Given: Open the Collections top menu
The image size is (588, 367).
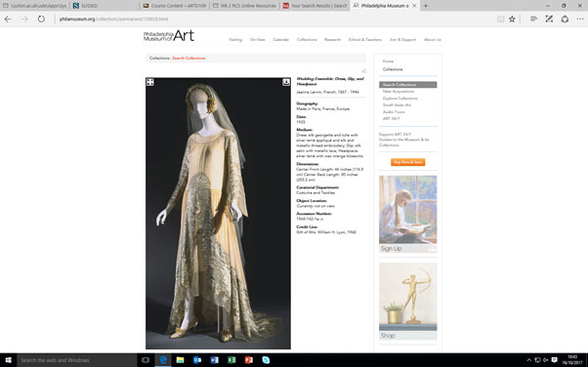Looking at the screenshot, I should pyautogui.click(x=307, y=40).
